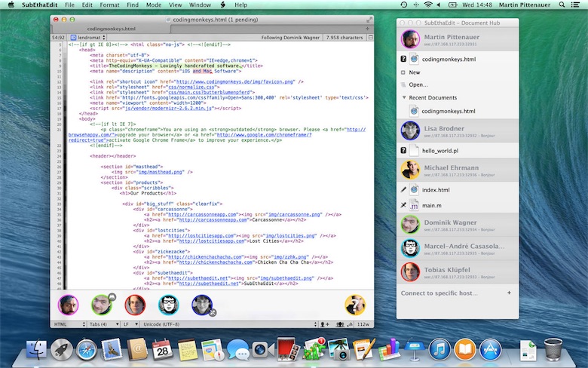The width and height of the screenshot is (588, 368).
Task: Click the participants group icon in status bar
Action: 340,324
